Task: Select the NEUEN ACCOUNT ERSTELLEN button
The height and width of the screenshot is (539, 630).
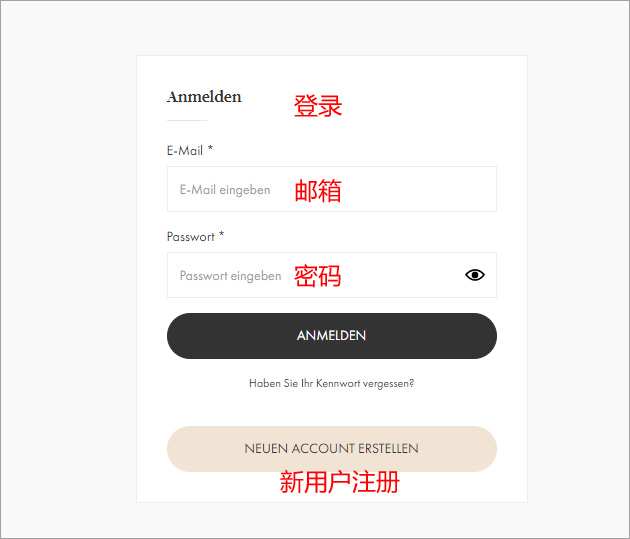Action: [332, 449]
